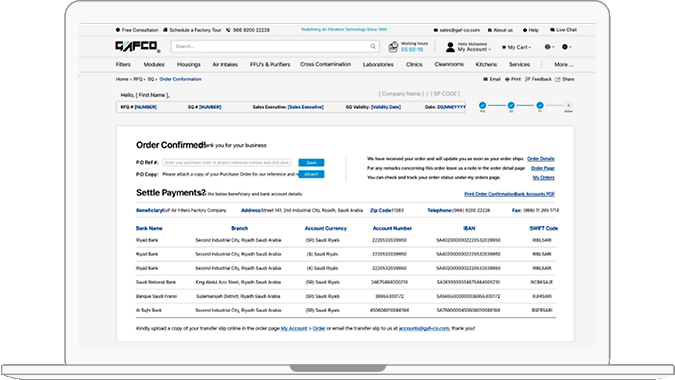Open the About us page
675x380 pixels.
tap(500, 30)
